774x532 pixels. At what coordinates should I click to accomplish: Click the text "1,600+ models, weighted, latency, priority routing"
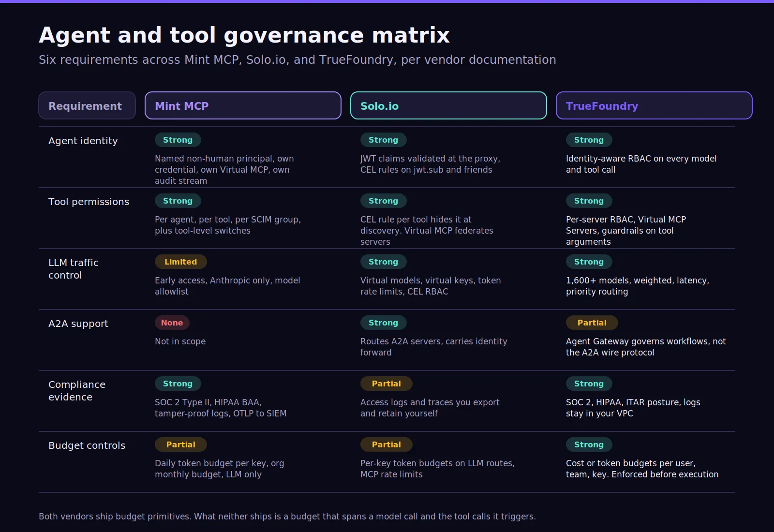638,286
